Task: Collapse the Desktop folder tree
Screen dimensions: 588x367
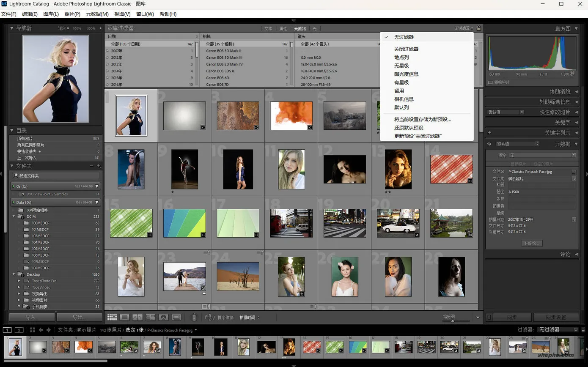Action: tap(14, 274)
